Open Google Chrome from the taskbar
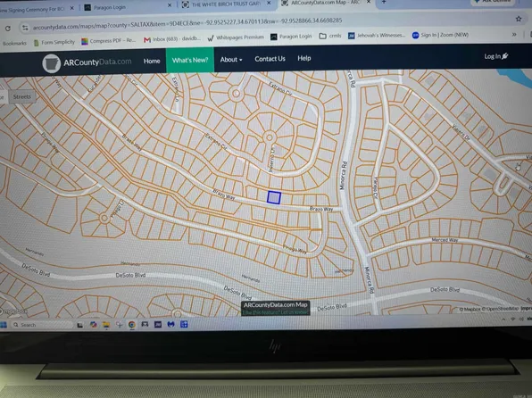This screenshot has width=532, height=398. [132, 325]
